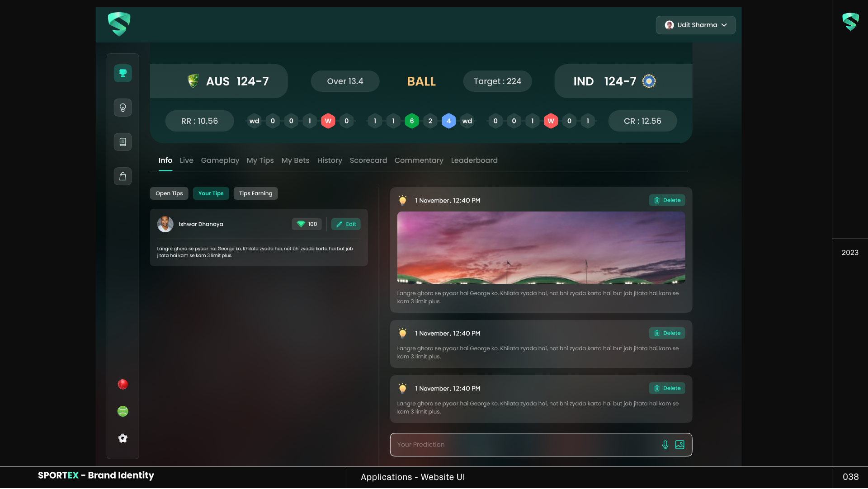The image size is (868, 489).
Task: Select the red cricket ball sport icon
Action: pyautogui.click(x=123, y=384)
